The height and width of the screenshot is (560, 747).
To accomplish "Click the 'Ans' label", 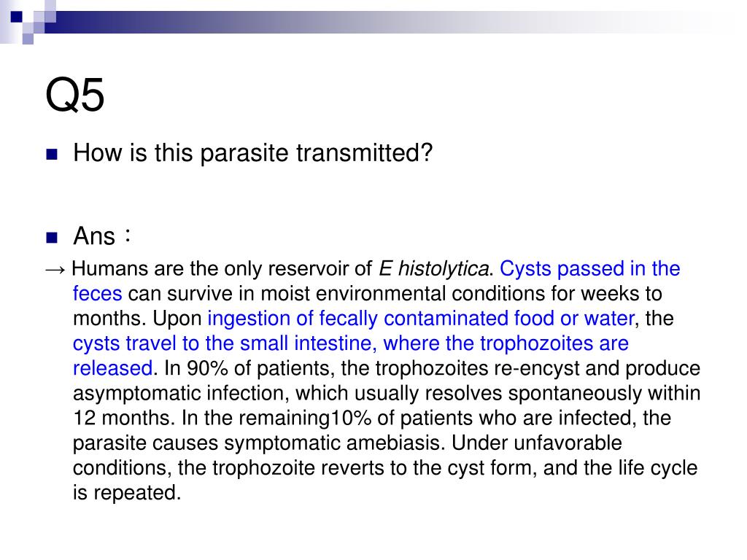I will [x=94, y=236].
